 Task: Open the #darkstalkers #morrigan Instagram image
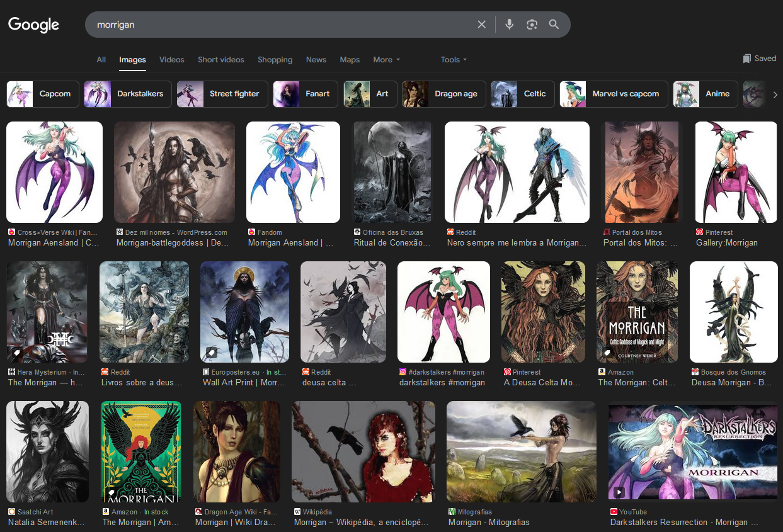tap(443, 312)
